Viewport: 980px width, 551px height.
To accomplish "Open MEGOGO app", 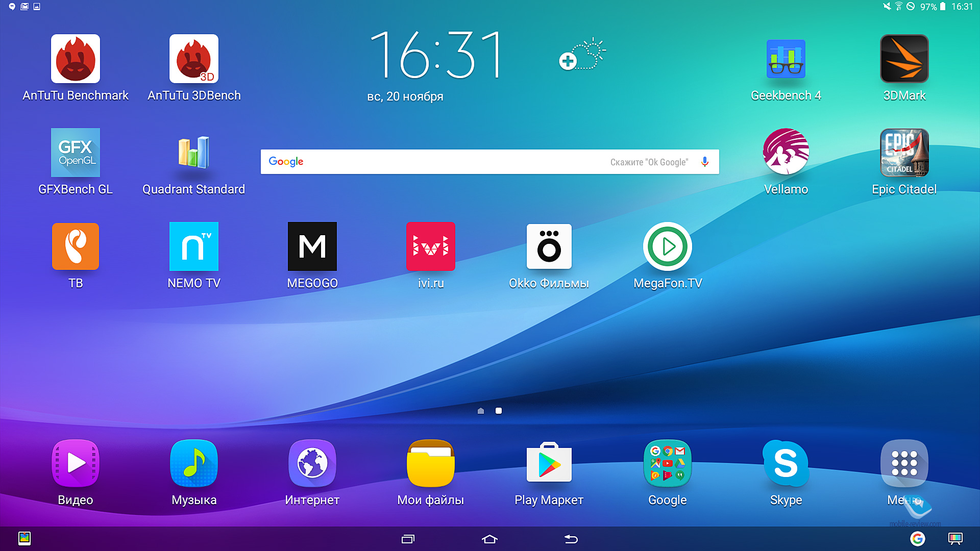I will coord(312,246).
